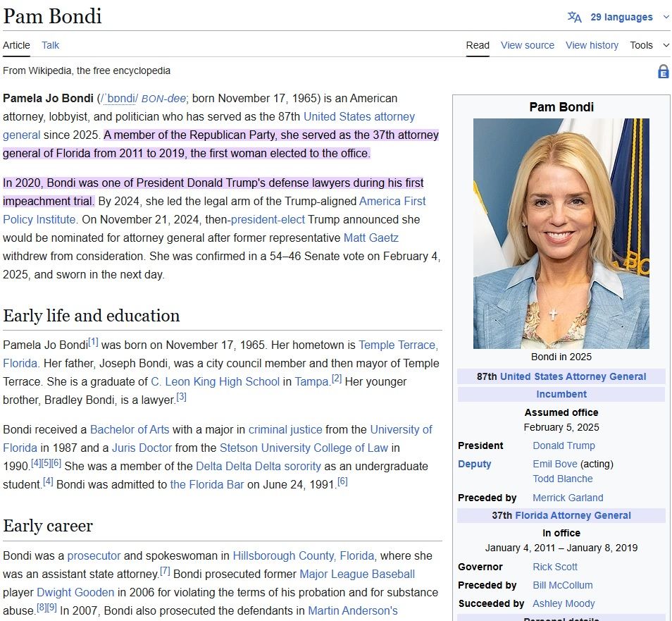The height and width of the screenshot is (621, 672).
Task: Open the Hillsborough County, Florida link
Action: [303, 556]
